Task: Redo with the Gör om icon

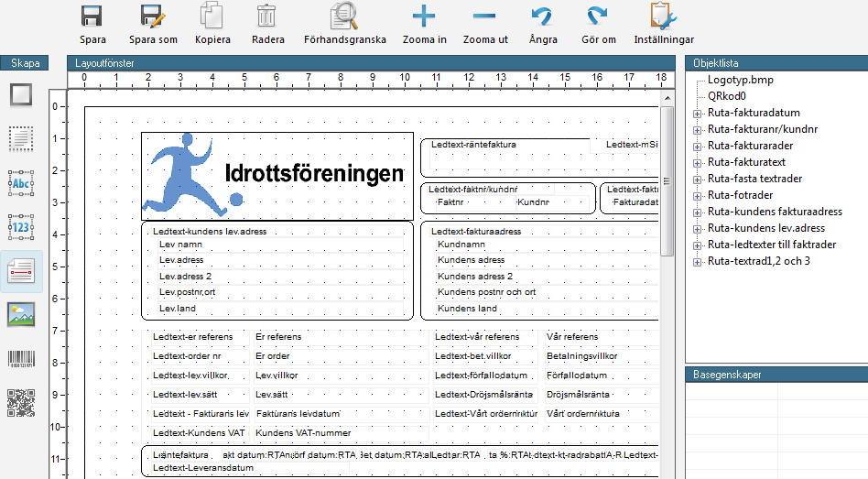Action: click(598, 16)
